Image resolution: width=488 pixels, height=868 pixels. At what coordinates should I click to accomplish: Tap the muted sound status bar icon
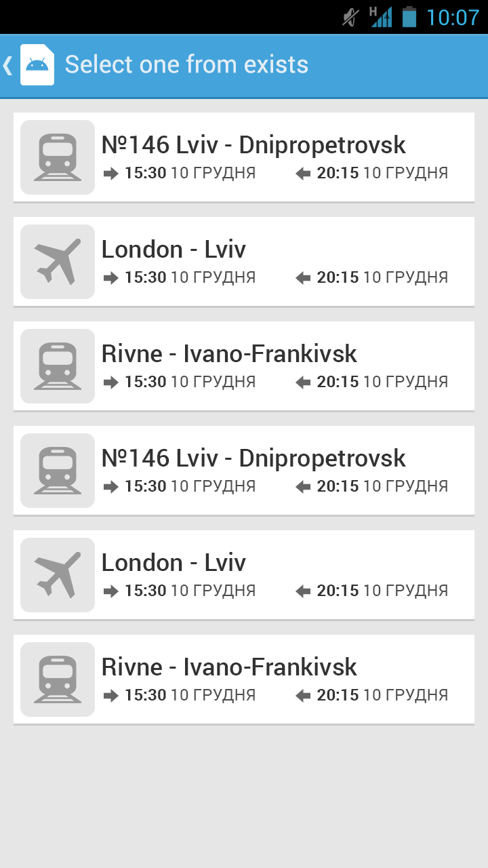coord(350,17)
